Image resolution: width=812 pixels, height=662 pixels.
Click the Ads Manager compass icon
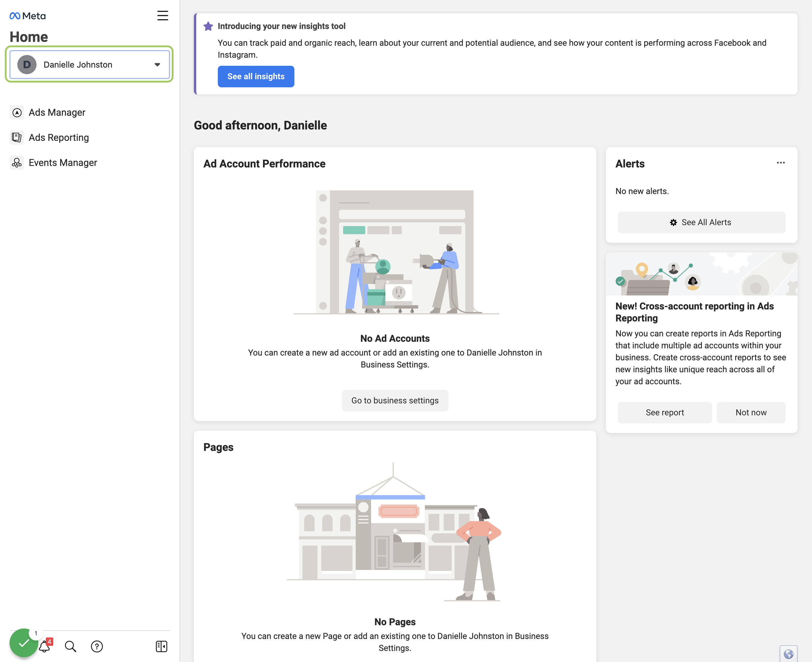click(17, 112)
